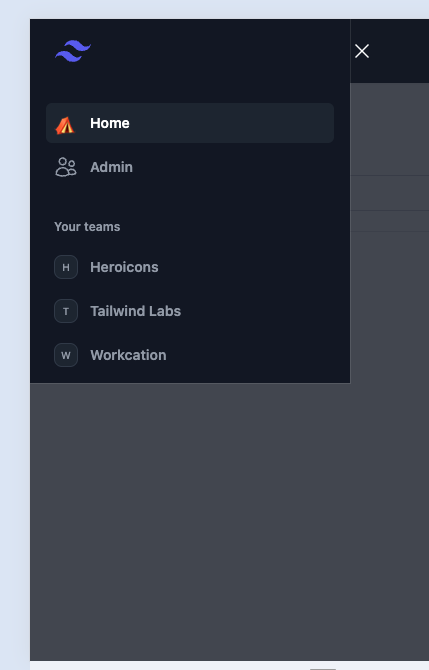Click the light blue page margin
Viewport: 429px width, 670px height.
coord(15,342)
